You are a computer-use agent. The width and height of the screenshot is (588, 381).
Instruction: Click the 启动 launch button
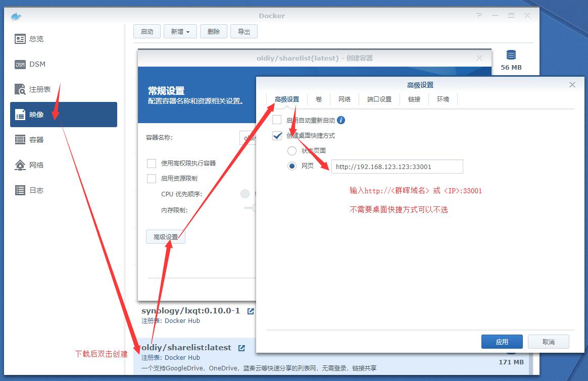[x=147, y=31]
